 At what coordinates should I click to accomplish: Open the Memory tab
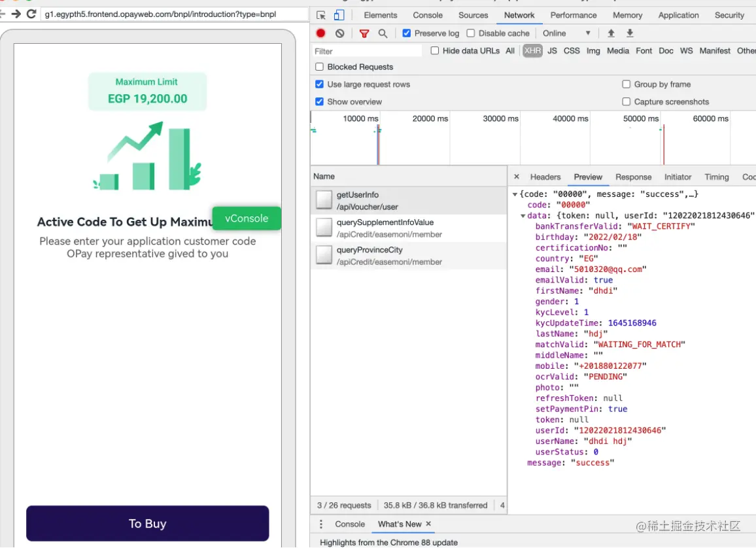click(x=627, y=15)
